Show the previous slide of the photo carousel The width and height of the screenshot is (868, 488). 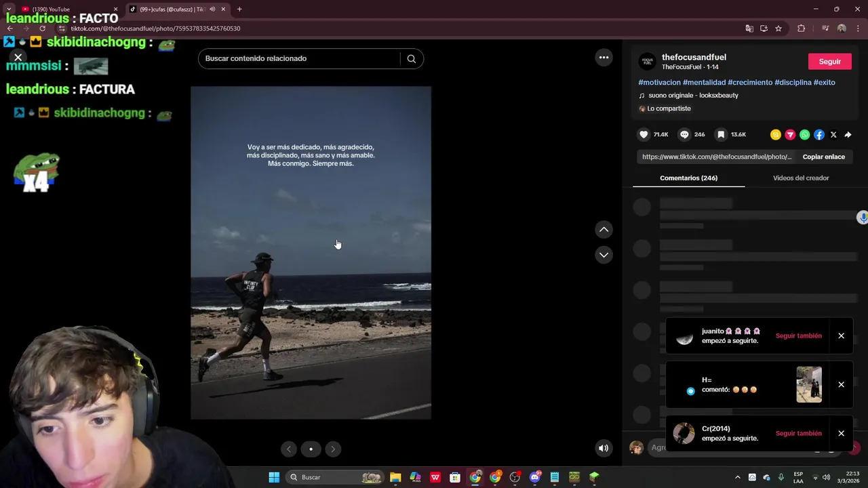pos(289,449)
